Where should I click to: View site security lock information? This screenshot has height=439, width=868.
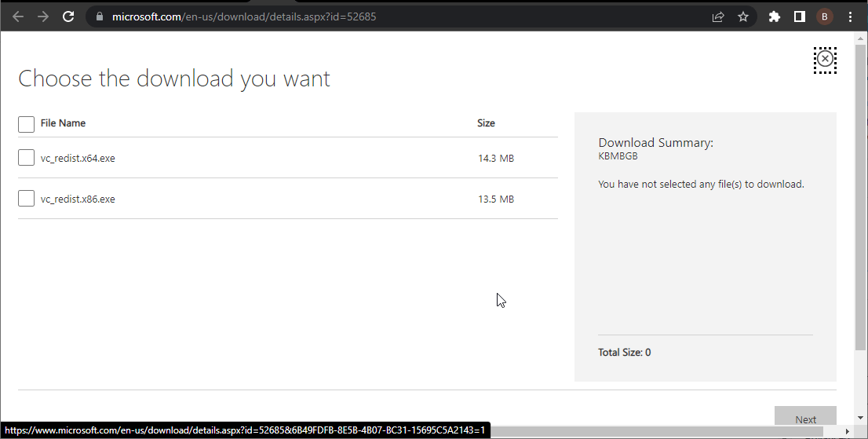coord(100,16)
